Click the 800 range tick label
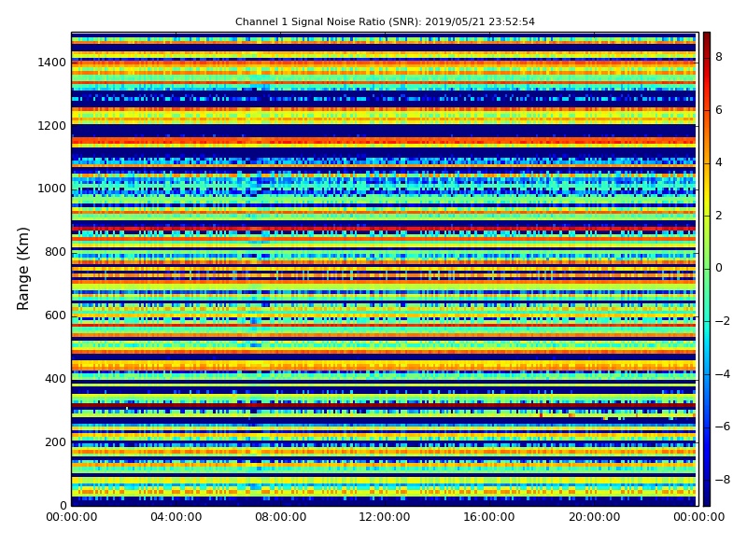 point(55,252)
